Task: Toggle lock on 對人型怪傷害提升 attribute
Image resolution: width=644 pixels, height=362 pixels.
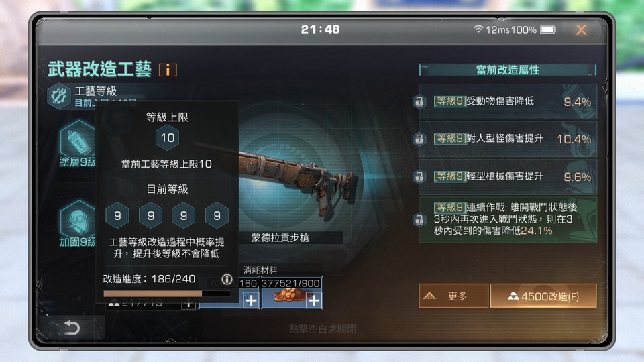Action: pos(419,139)
